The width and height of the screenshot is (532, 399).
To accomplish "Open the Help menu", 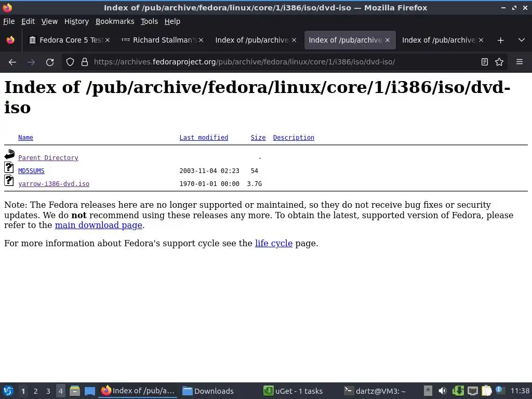I will click(172, 21).
